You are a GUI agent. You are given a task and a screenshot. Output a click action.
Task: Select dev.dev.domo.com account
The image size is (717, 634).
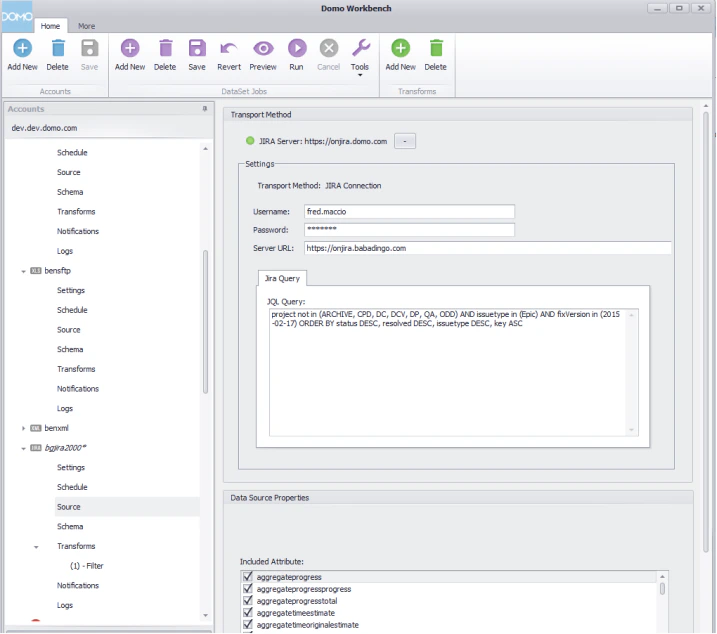(x=44, y=128)
